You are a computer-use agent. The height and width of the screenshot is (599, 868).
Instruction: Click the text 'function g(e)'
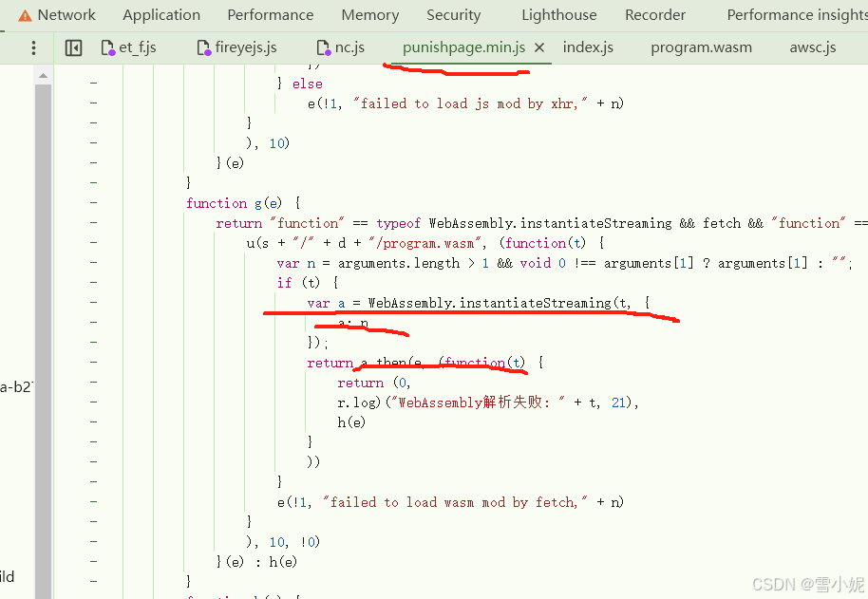click(x=235, y=203)
